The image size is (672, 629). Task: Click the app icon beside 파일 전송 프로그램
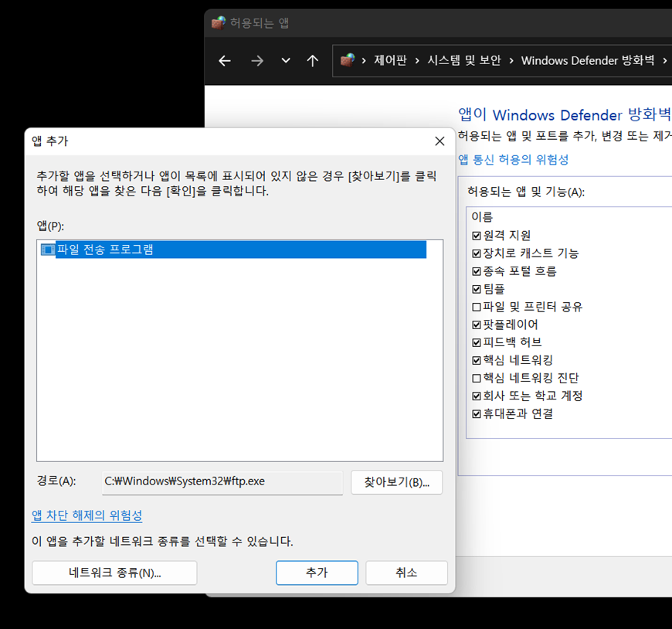pos(48,250)
